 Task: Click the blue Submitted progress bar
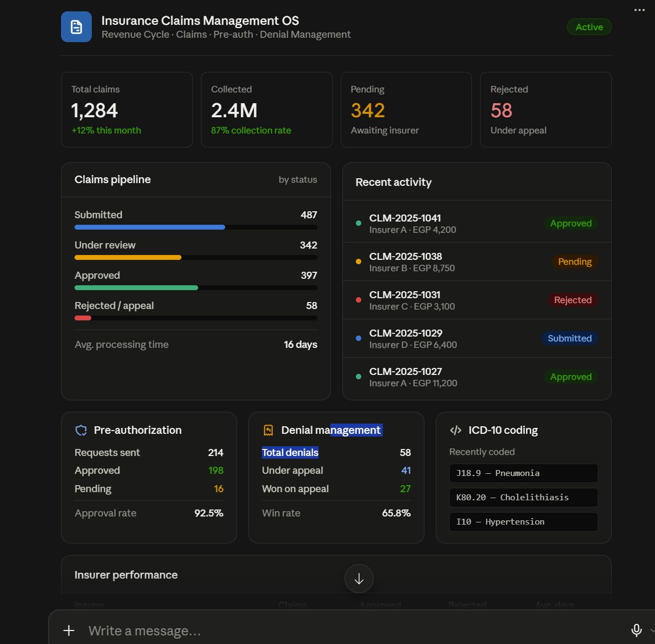point(150,227)
